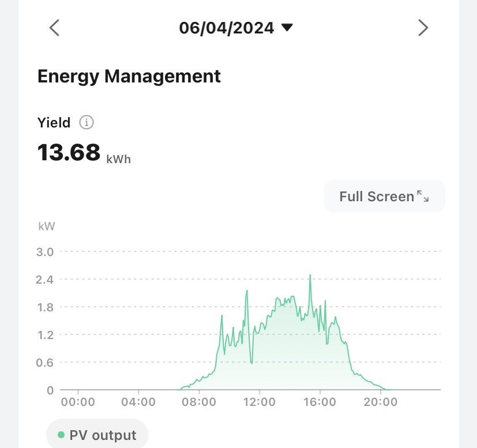Click the expand arrows icon in Full Screen
This screenshot has height=448, width=477.
(x=423, y=197)
